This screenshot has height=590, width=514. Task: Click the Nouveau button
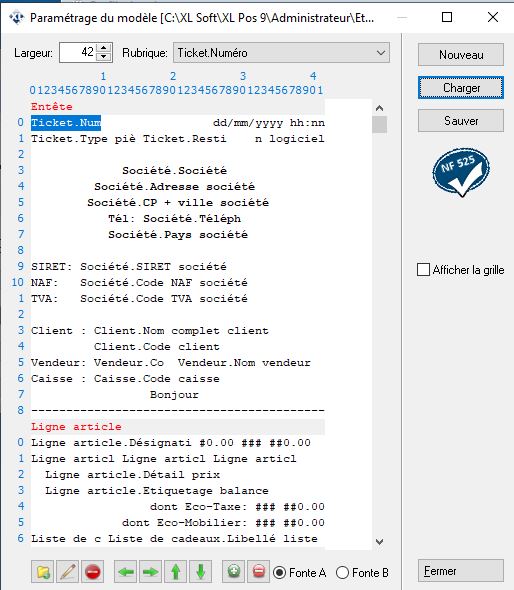click(461, 55)
